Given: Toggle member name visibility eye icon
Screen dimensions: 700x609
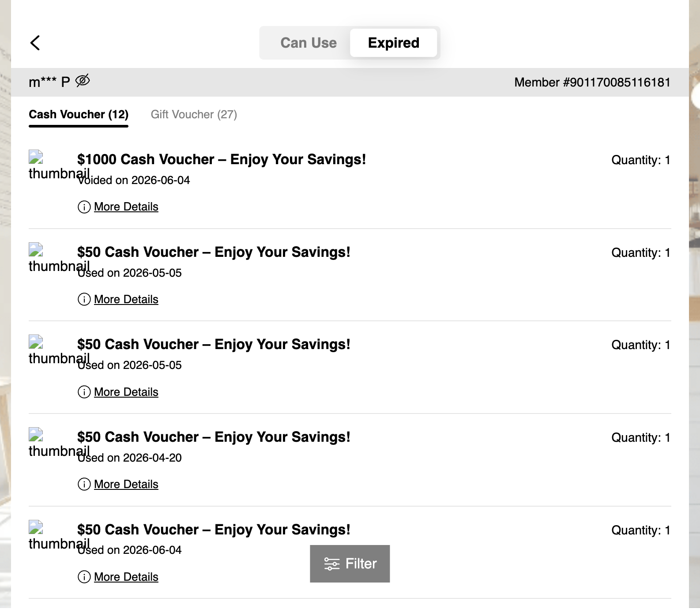Looking at the screenshot, I should coord(83,81).
